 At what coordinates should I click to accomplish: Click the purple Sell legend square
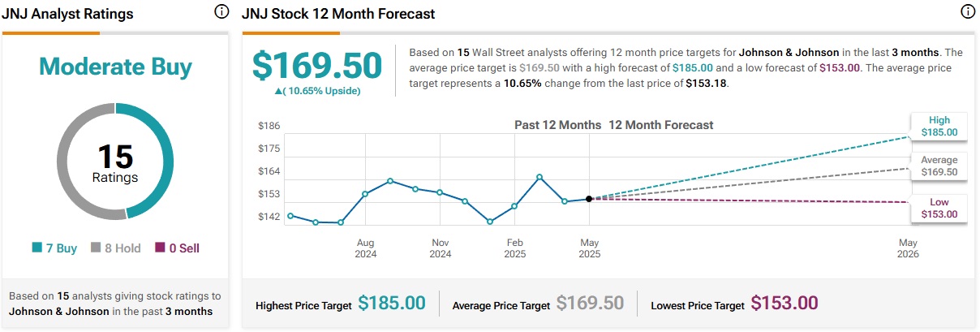160,248
